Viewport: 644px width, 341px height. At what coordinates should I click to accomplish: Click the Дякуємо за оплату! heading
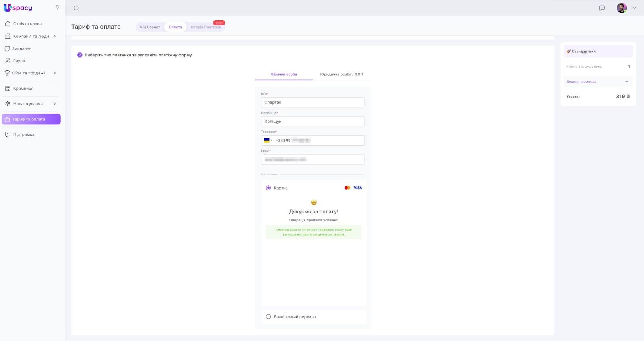click(314, 211)
